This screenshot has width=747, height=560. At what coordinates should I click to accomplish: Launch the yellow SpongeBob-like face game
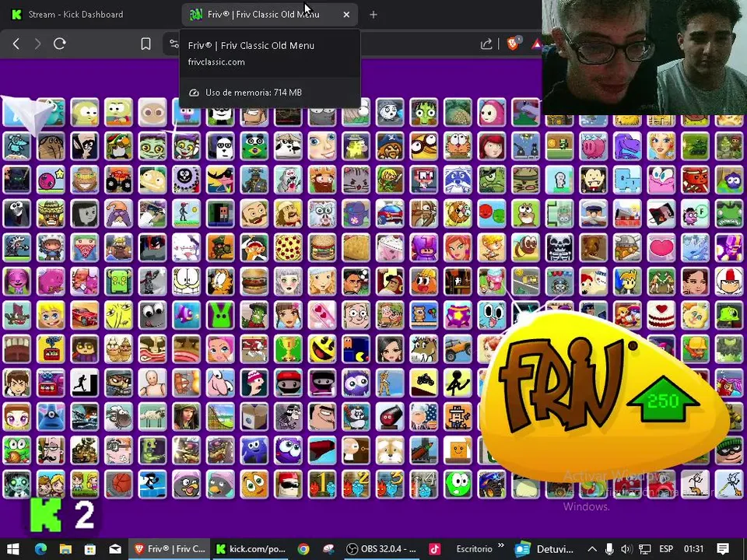click(118, 315)
